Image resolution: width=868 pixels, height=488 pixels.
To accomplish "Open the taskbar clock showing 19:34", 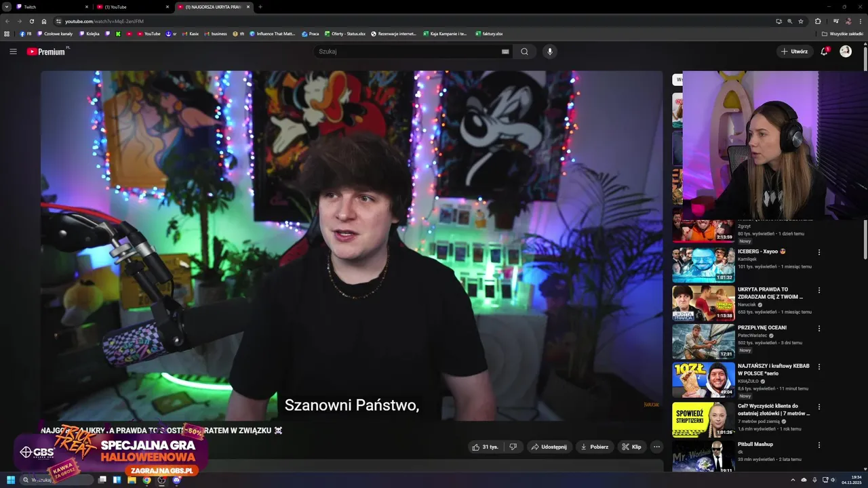I will pos(851,480).
